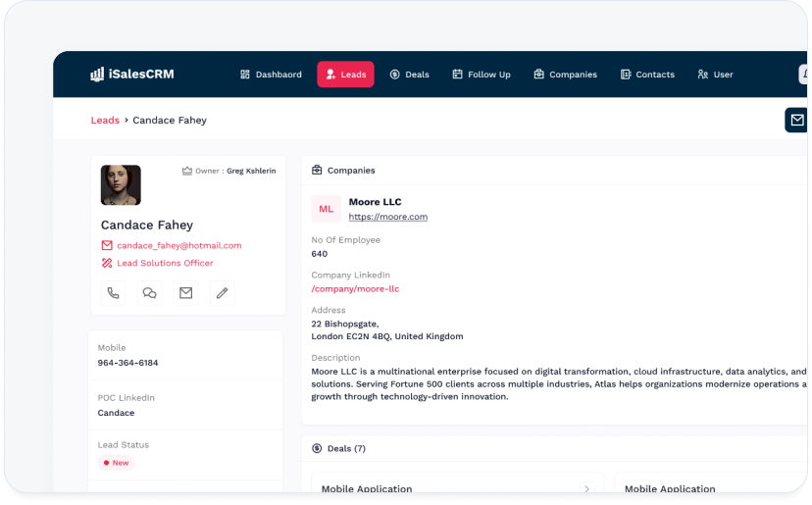
Task: Click mobile number 964-364-6184
Action: click(x=127, y=363)
